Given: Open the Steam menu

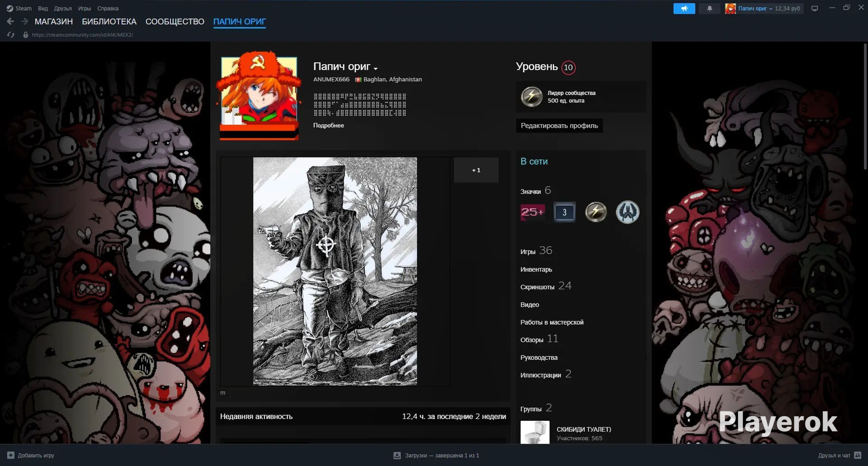Looking at the screenshot, I should 23,8.
